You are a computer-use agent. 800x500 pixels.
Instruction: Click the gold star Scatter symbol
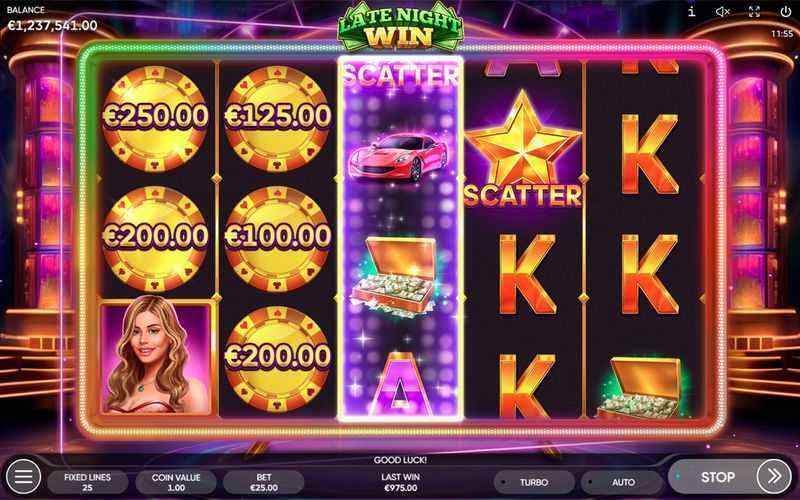click(x=523, y=149)
